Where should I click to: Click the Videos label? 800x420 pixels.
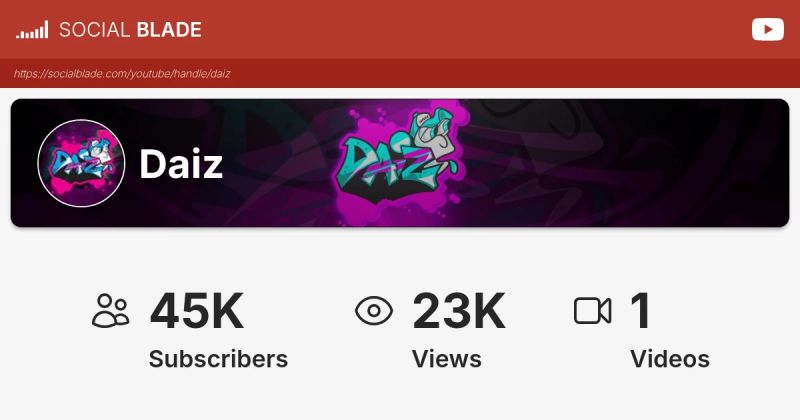[x=670, y=359]
